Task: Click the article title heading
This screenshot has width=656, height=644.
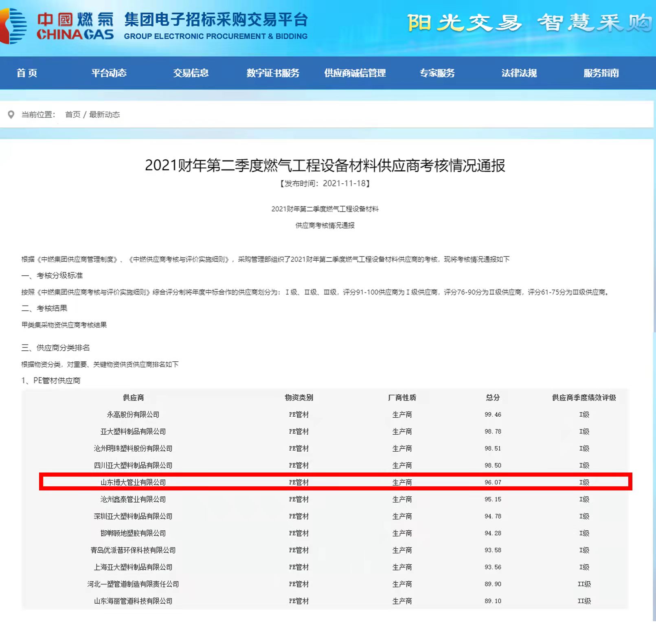Action: point(325,165)
